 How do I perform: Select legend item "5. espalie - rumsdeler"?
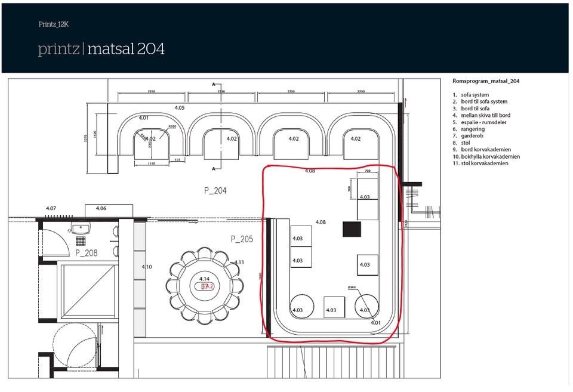coord(479,122)
